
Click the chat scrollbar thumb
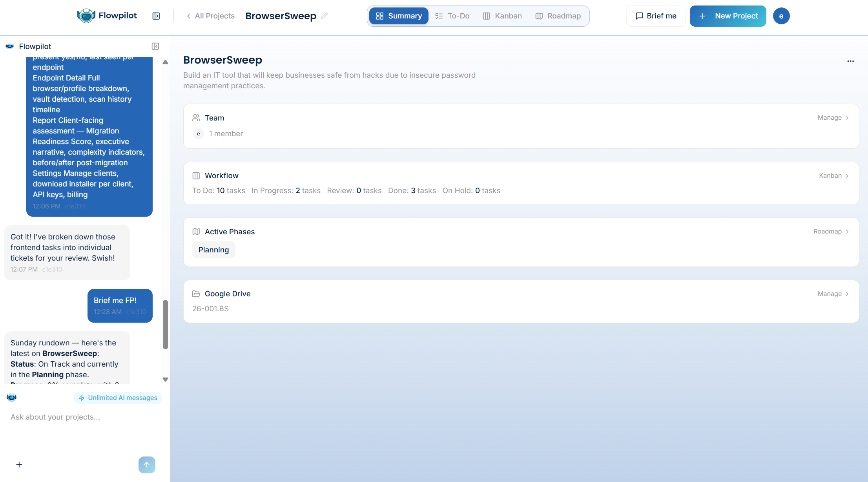pyautogui.click(x=165, y=325)
